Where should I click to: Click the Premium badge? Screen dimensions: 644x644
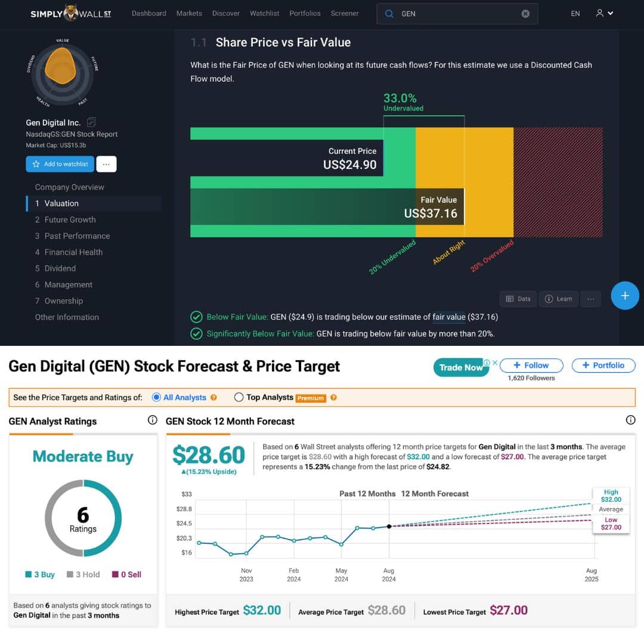click(311, 398)
